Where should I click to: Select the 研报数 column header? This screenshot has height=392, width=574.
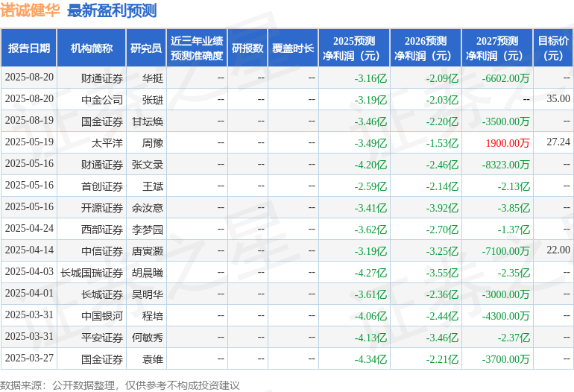pyautogui.click(x=247, y=48)
